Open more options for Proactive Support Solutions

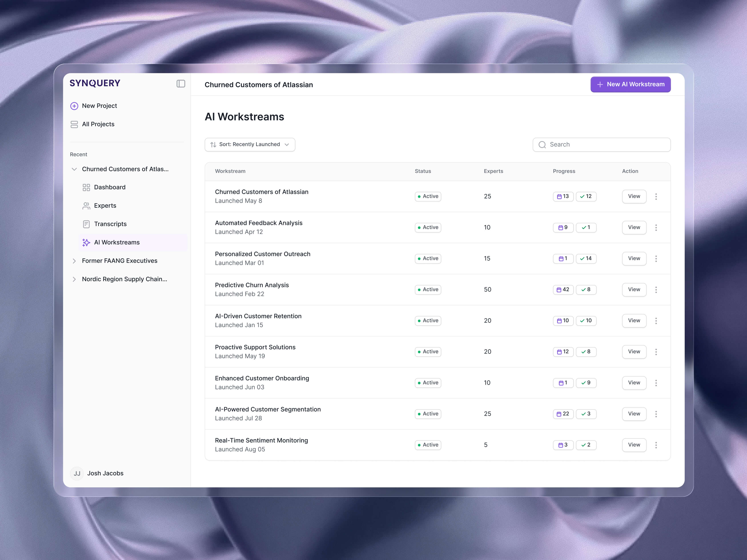tap(656, 352)
